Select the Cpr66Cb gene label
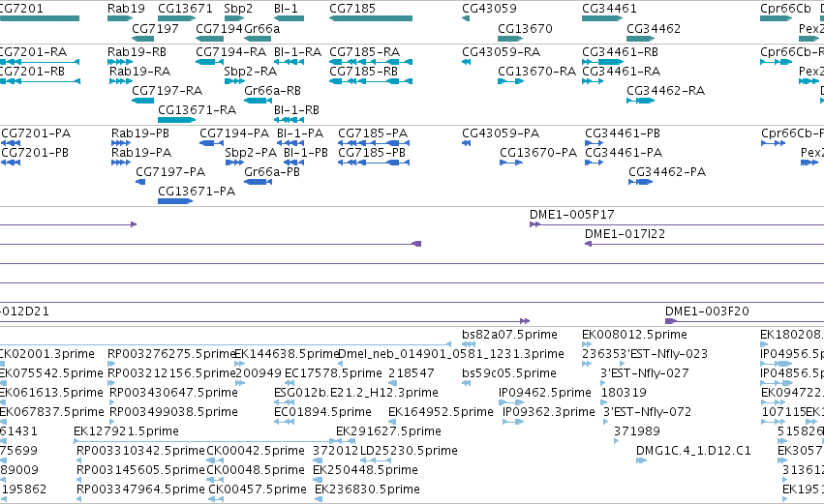Viewport: 824px width, 504px height. 785,9
